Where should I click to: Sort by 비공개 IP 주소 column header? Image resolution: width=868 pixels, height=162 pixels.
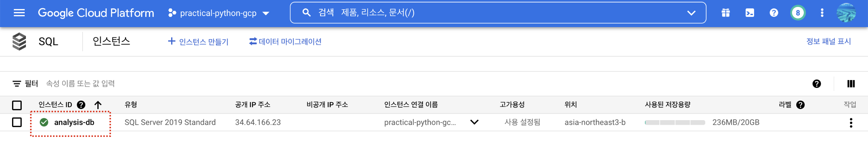pyautogui.click(x=327, y=105)
